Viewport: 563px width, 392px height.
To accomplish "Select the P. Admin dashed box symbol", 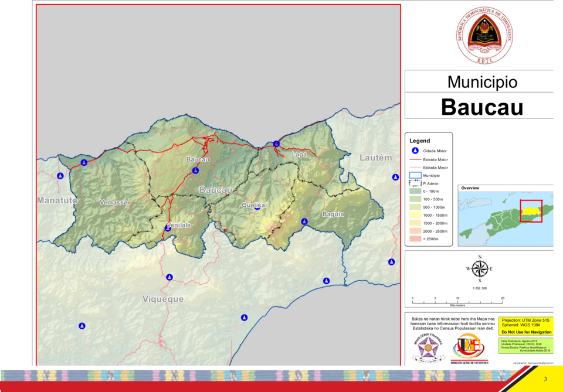I will coord(415,183).
